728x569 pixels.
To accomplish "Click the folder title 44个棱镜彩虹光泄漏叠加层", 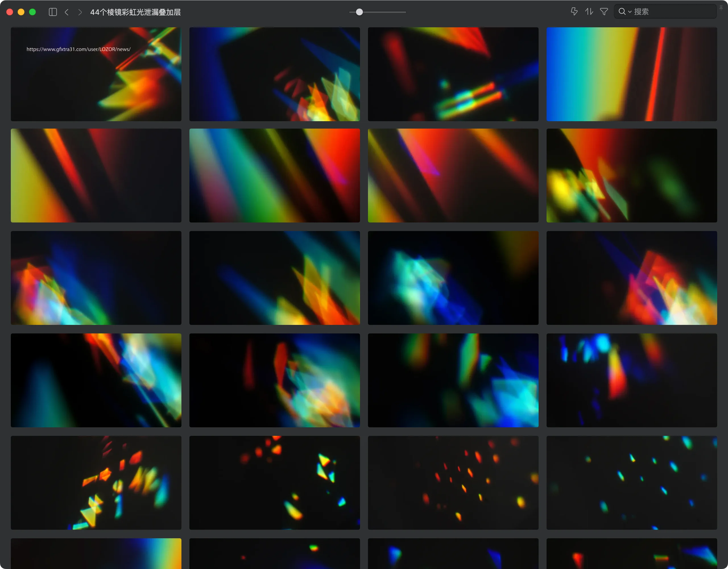I will [135, 12].
